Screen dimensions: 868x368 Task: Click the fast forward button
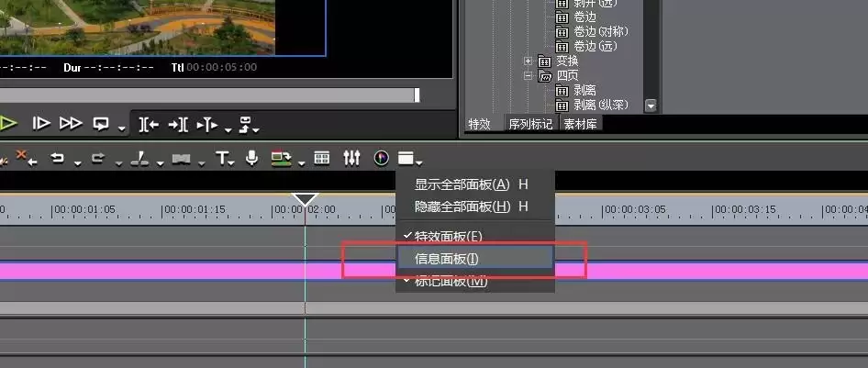click(x=71, y=124)
